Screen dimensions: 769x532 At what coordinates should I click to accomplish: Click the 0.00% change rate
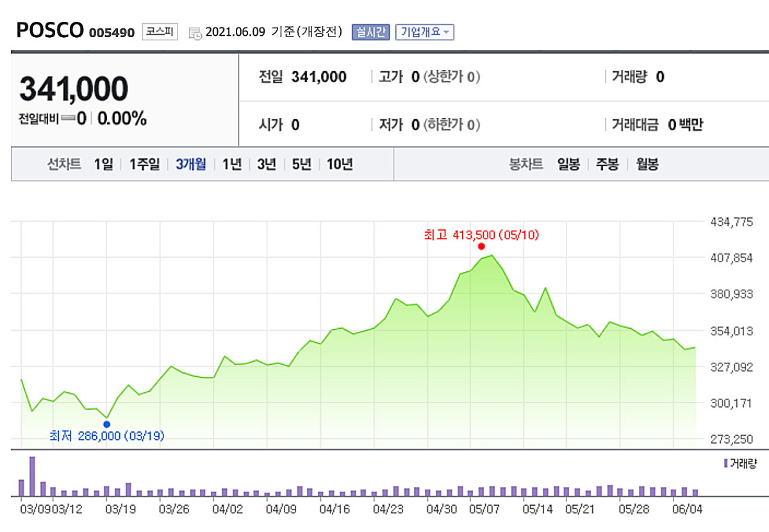122,119
